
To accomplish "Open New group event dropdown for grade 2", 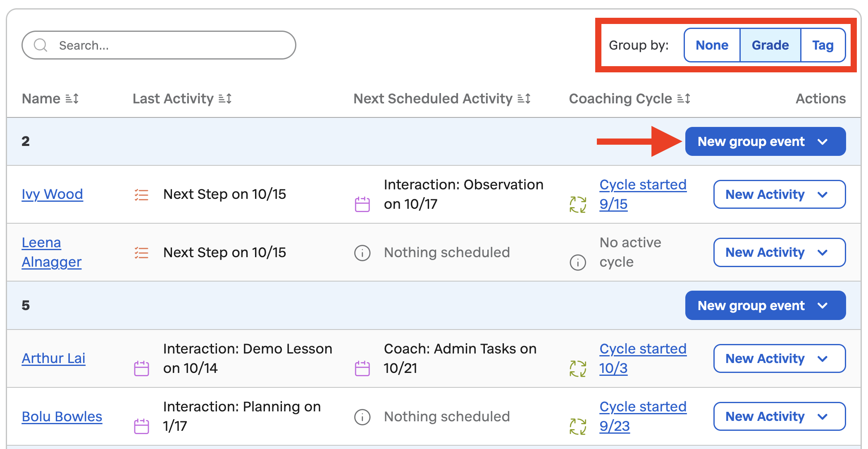I will [x=765, y=141].
